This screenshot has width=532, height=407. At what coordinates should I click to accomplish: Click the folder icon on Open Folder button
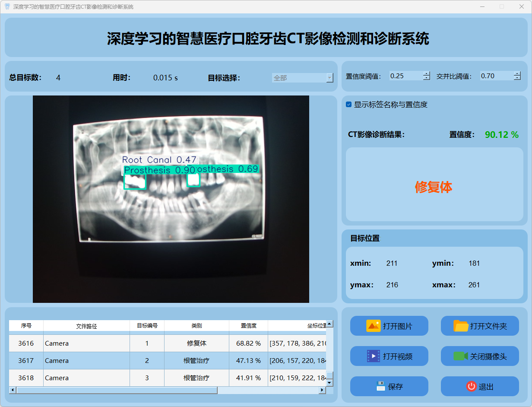click(x=461, y=326)
